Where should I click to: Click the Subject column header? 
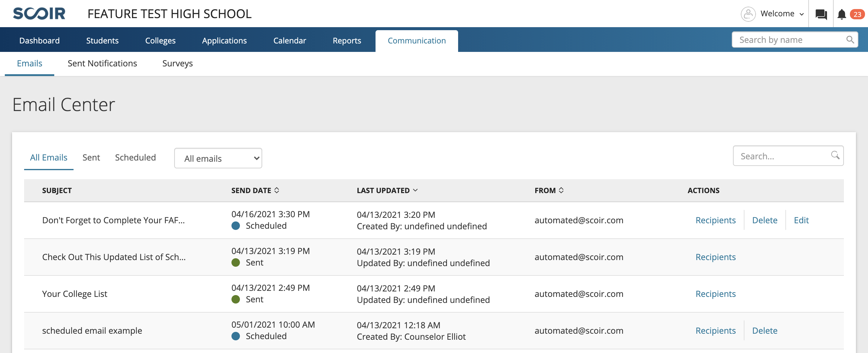click(x=57, y=190)
